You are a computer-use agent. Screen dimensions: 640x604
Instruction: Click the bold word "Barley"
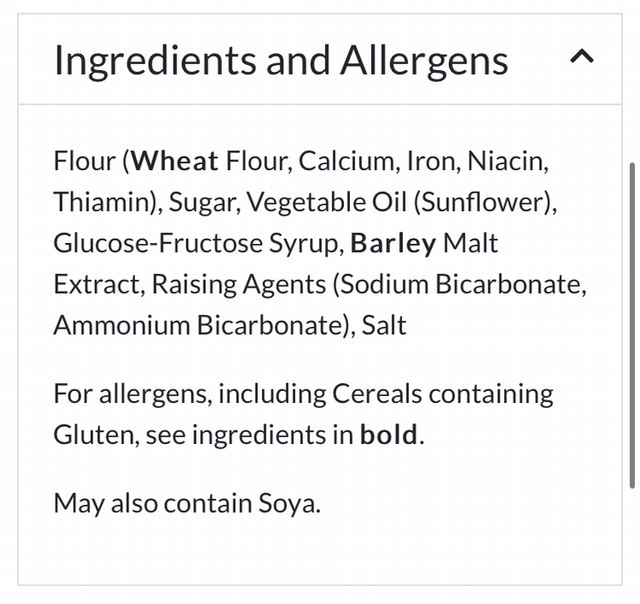[394, 243]
